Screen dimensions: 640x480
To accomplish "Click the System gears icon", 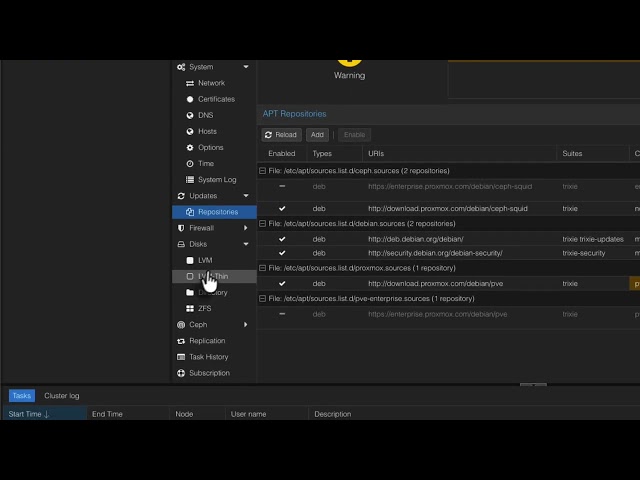I will (181, 67).
